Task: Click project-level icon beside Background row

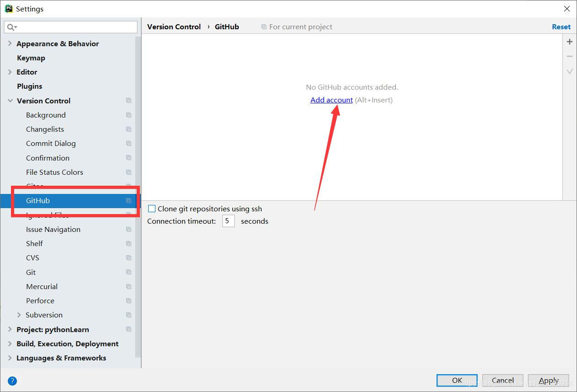Action: click(129, 115)
